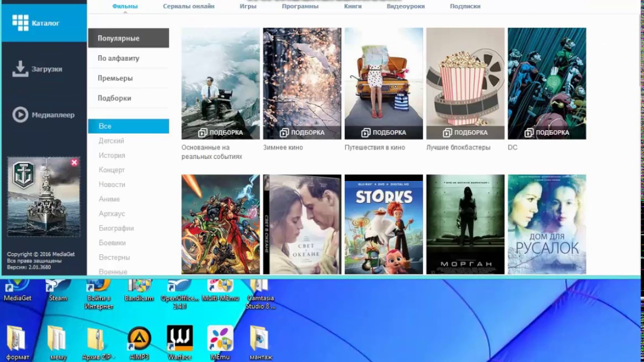Open the Основанные на реальных событиях collection poster
The height and width of the screenshot is (362, 644).
pyautogui.click(x=220, y=83)
